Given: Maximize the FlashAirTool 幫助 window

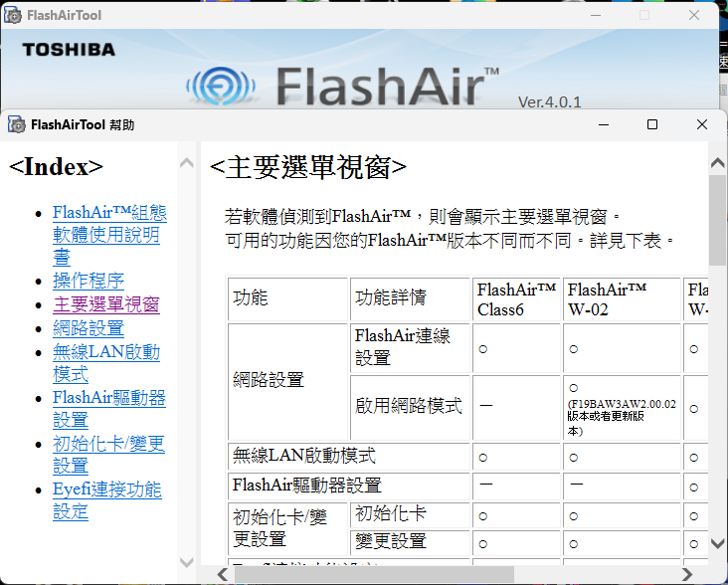Looking at the screenshot, I should [652, 124].
